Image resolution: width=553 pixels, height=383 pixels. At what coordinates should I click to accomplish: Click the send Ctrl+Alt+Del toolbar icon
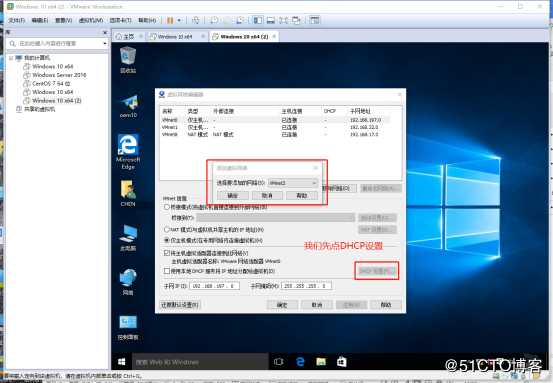click(x=196, y=20)
